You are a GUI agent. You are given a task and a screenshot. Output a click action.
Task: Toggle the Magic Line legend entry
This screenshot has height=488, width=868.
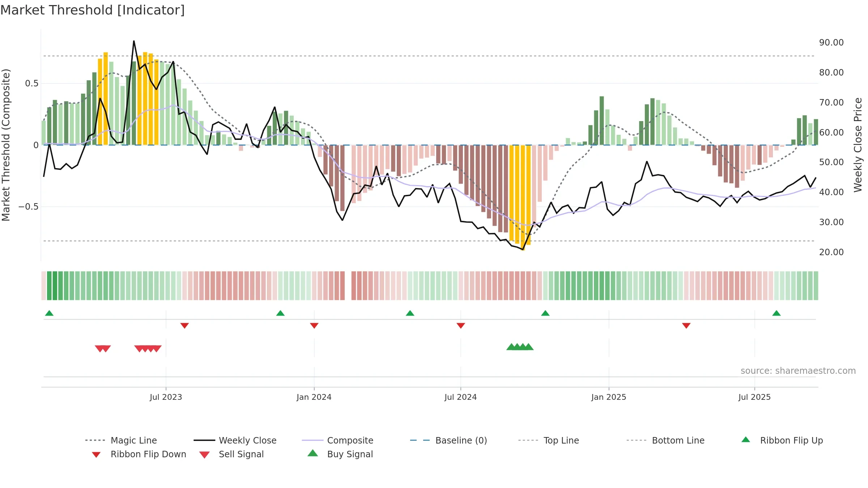[121, 440]
